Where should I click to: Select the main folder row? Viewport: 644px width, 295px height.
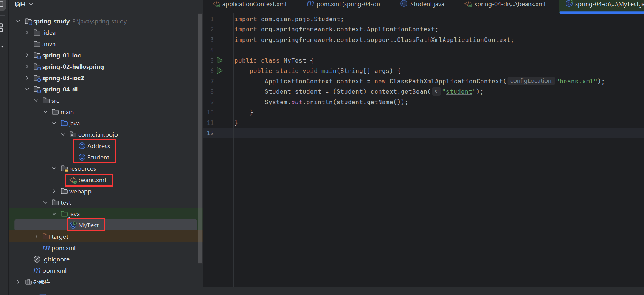pos(106,112)
